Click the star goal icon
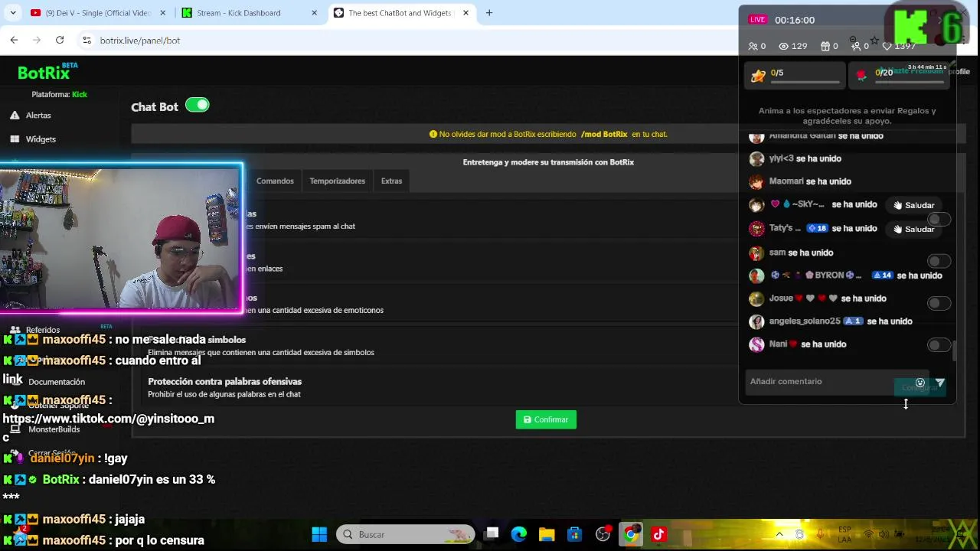 click(758, 75)
